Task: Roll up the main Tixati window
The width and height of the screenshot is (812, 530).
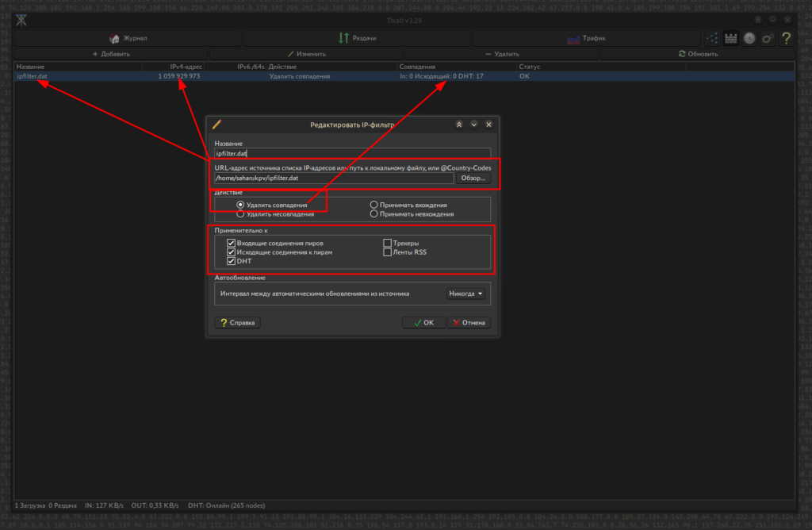Action: 757,20
